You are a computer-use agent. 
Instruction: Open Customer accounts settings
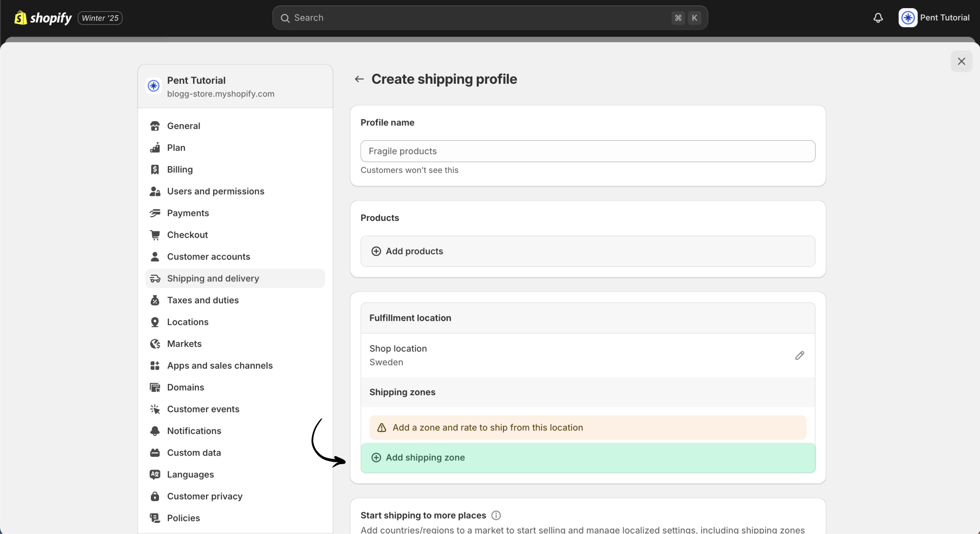tap(235, 256)
